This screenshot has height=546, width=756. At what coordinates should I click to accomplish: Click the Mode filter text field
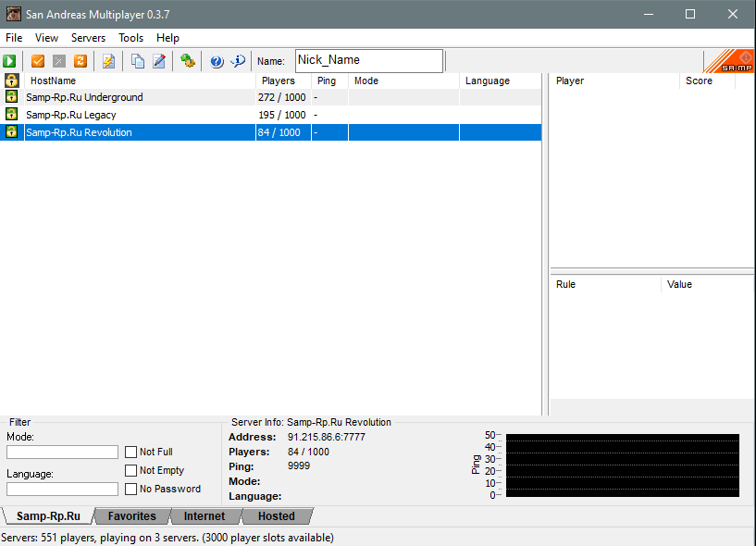click(x=62, y=452)
